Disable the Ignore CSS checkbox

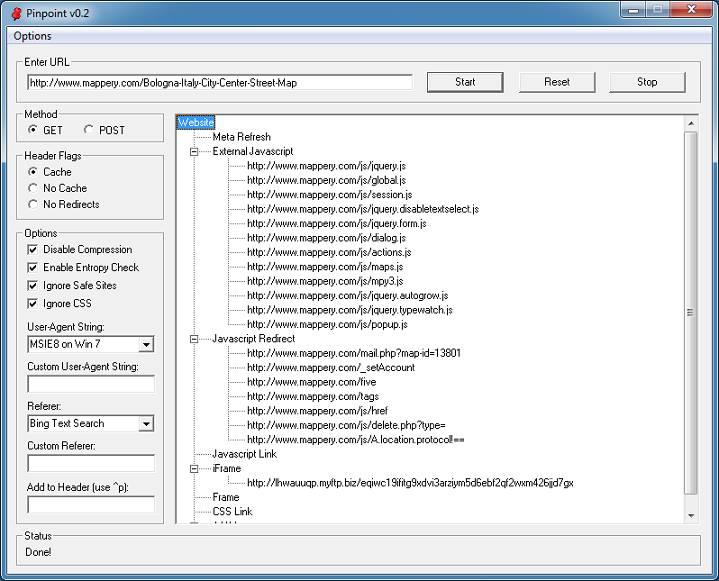coord(33,304)
